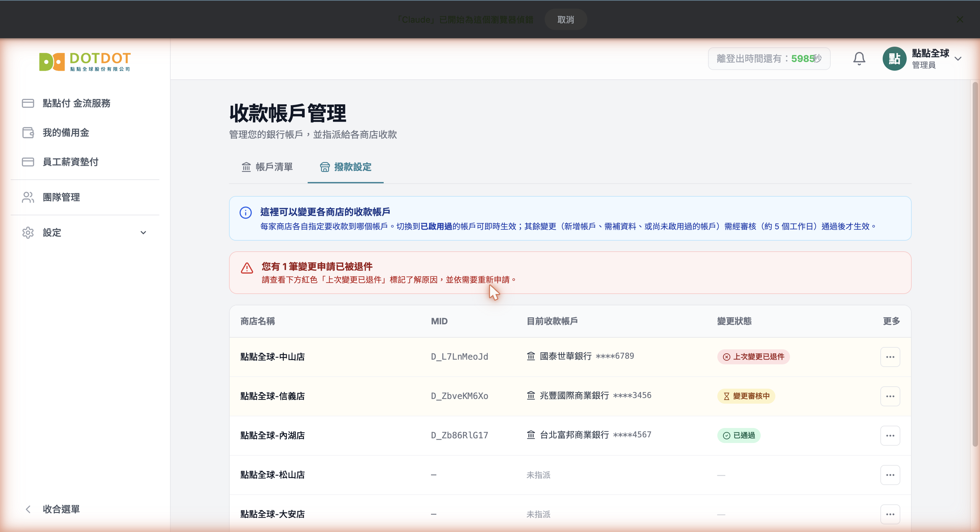This screenshot has width=980, height=532.
Task: Click the 變更審核中 status badge
Action: 746,396
